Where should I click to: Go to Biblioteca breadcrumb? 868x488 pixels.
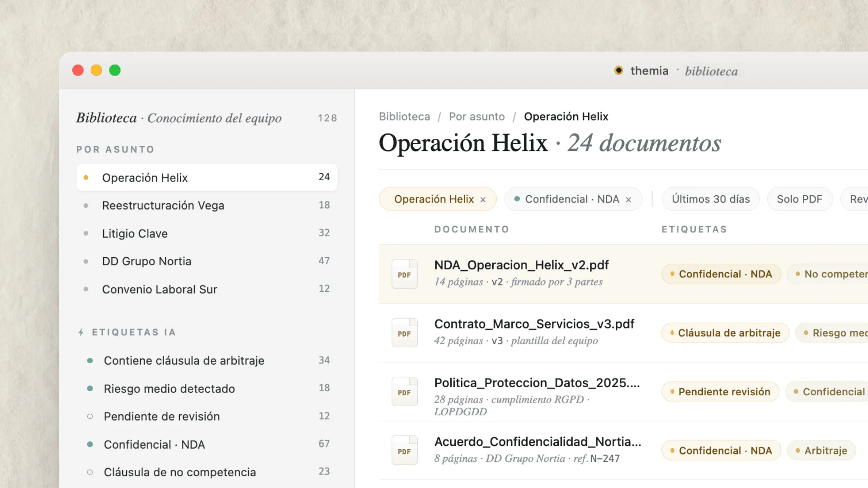pos(404,117)
